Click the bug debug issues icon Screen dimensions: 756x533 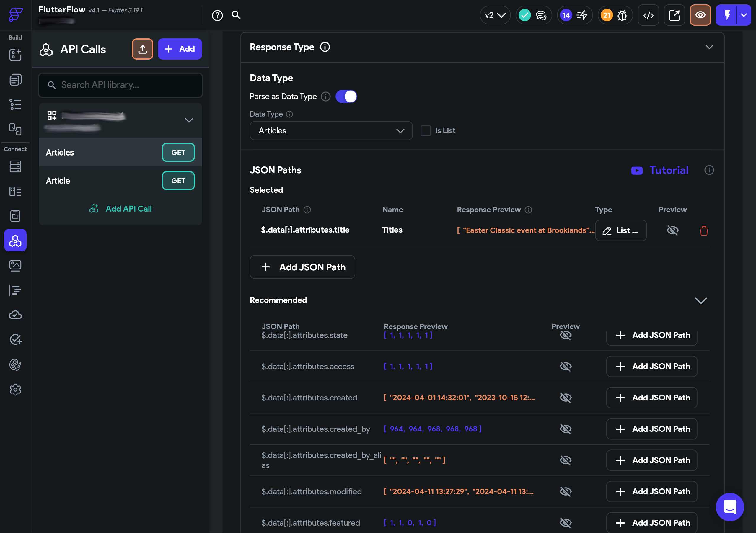622,15
